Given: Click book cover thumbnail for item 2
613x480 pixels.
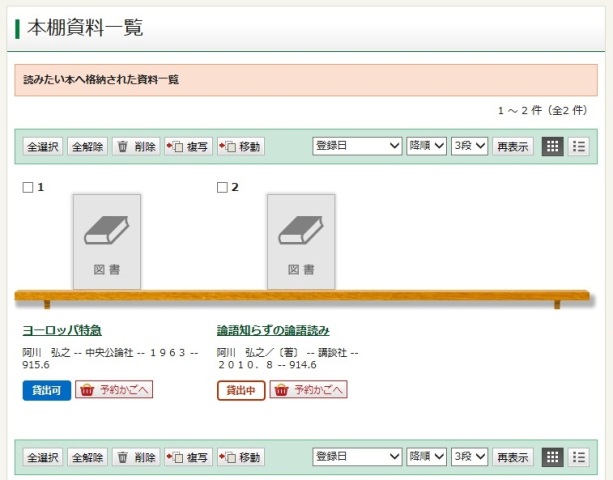Looking at the screenshot, I should click(301, 242).
